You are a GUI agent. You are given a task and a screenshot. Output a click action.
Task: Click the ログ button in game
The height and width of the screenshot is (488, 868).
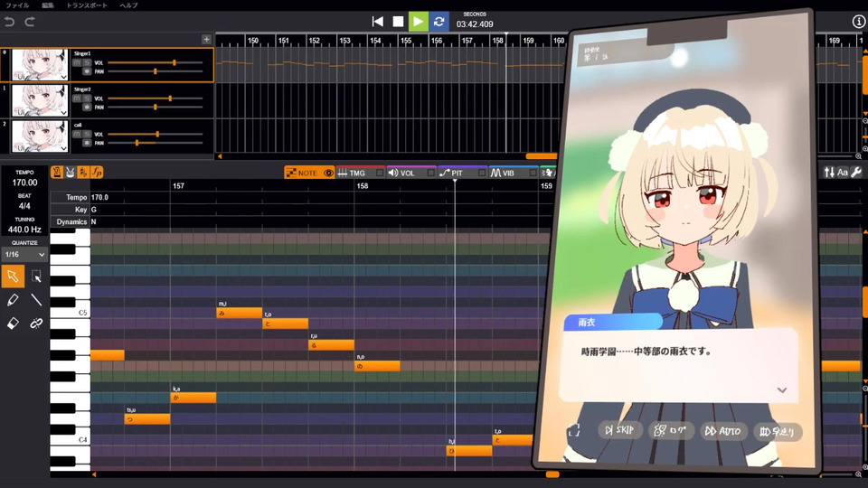670,430
